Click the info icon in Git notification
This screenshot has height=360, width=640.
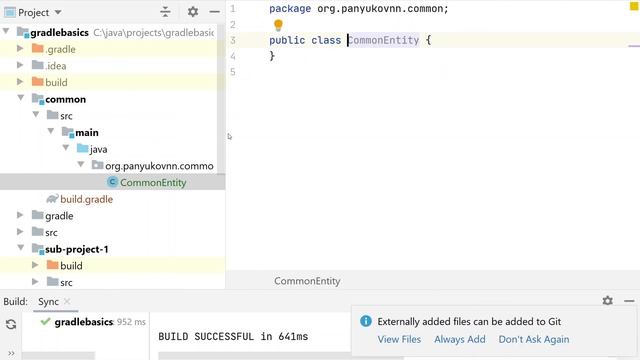[366, 321]
